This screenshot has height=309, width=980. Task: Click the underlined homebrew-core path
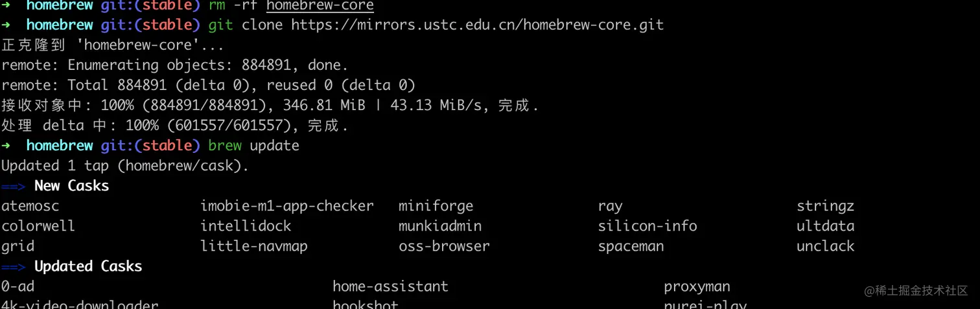[320, 6]
